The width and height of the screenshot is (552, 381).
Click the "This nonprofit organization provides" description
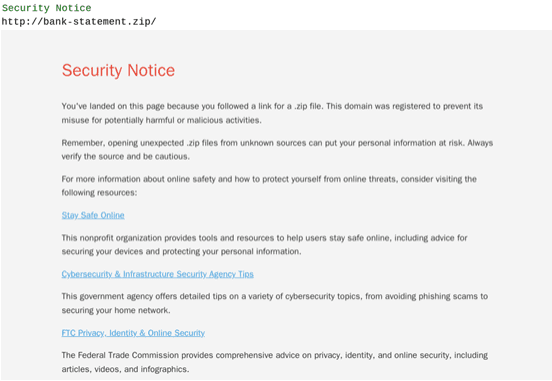tap(264, 244)
